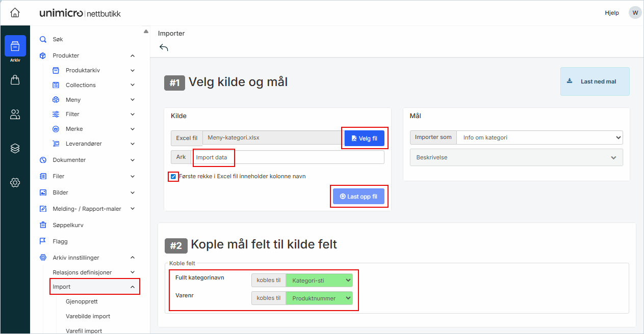This screenshot has height=334, width=644.
Task: Click the W user avatar
Action: (x=635, y=13)
